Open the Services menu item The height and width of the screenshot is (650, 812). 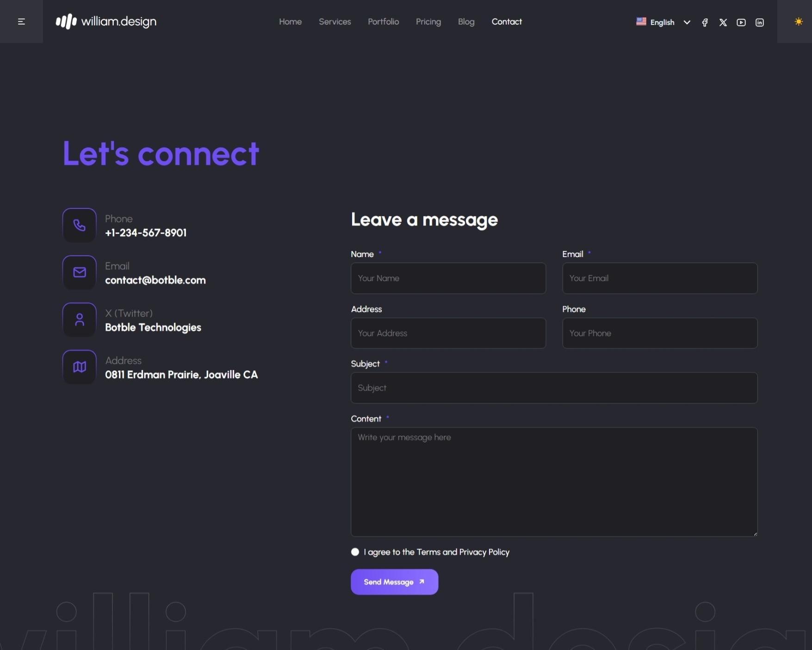(335, 22)
